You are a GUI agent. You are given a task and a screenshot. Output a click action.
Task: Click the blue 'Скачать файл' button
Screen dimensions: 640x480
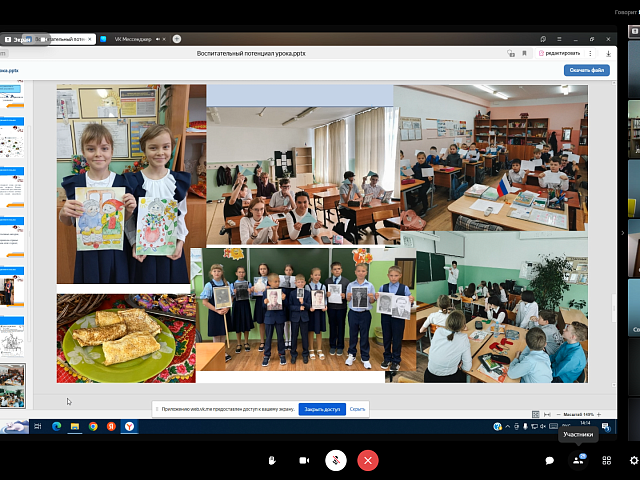(x=587, y=70)
